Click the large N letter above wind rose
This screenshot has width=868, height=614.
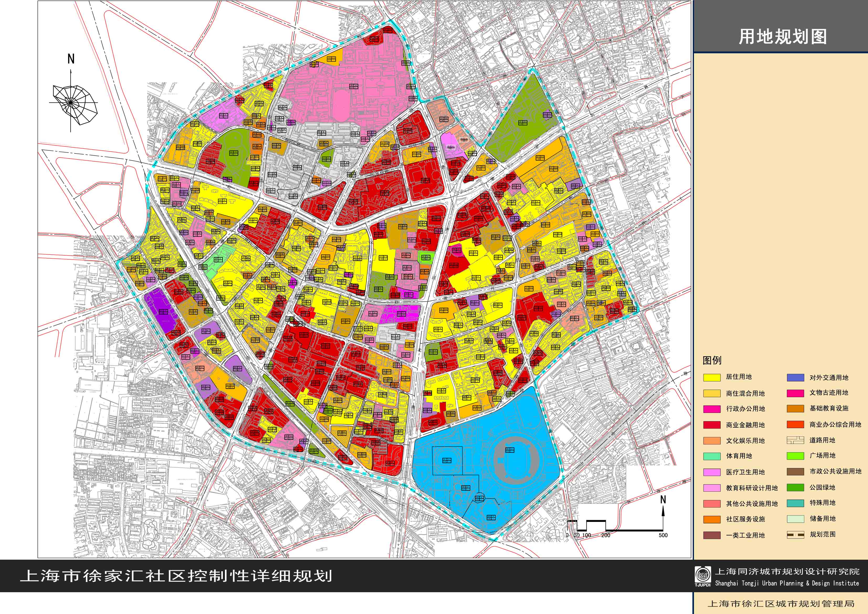[71, 59]
